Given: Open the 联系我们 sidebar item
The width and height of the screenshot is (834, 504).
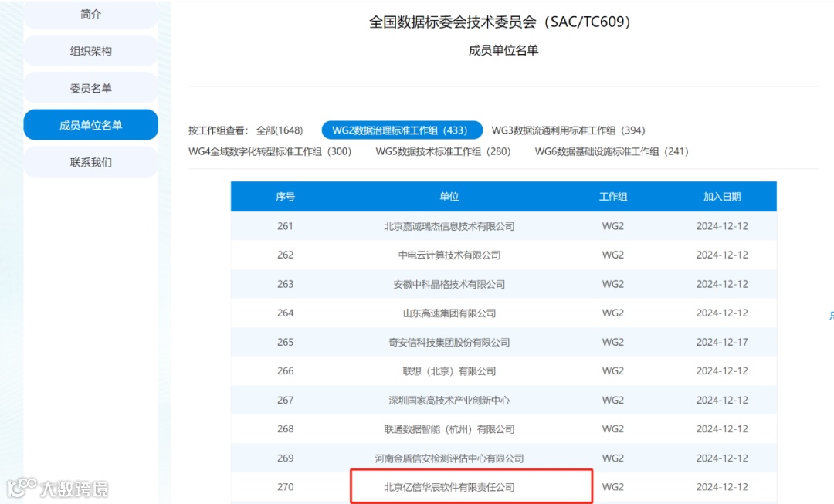Looking at the screenshot, I should 90,162.
